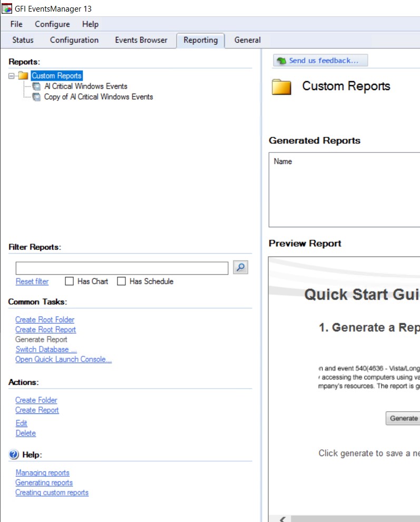Click the large Custom Reports folder icon in the right pane
Screen dimensions: 420x522
pyautogui.click(x=281, y=87)
